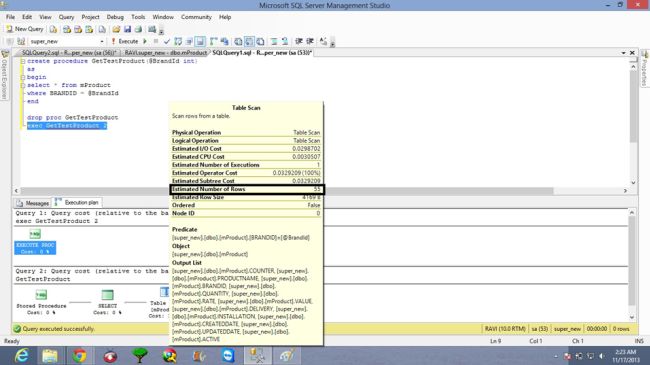650x365 pixels.
Task: Open an Analysis Services DMX Query
Action: 78,29
